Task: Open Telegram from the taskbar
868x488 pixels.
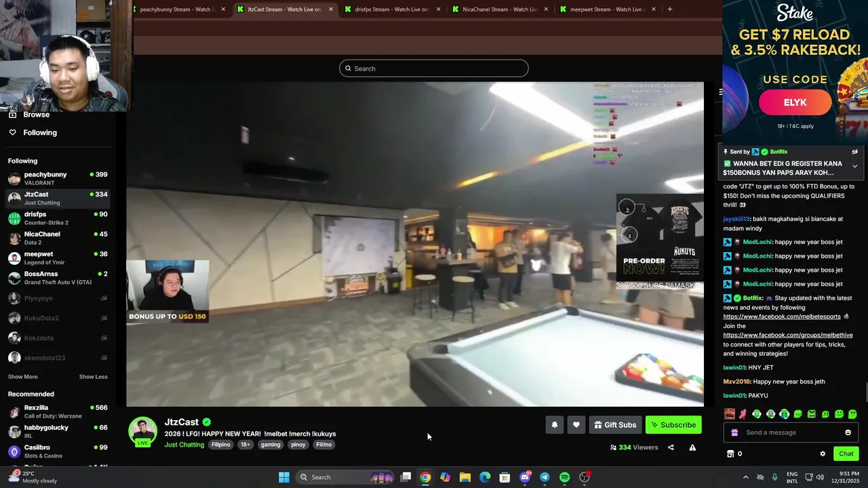Action: point(545,477)
